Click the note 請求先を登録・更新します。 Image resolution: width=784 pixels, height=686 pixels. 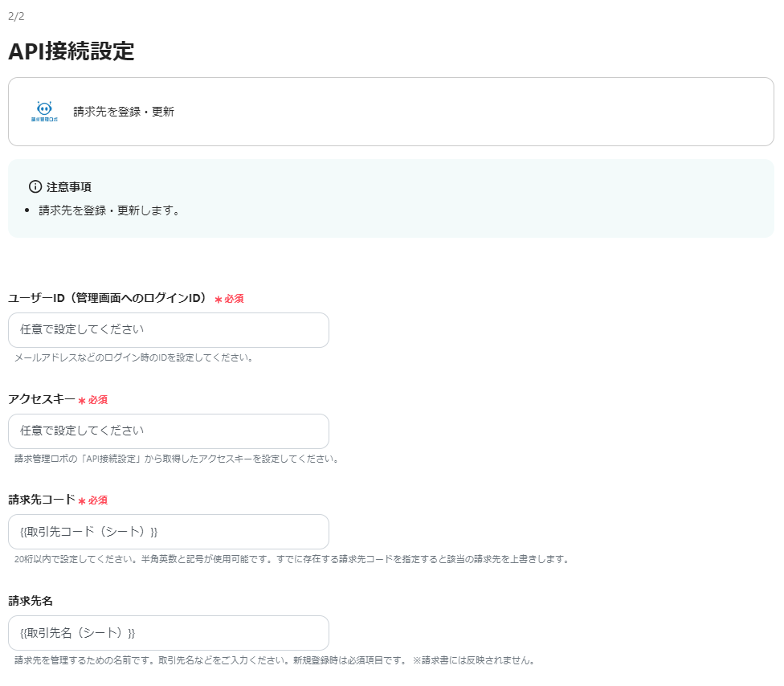point(109,210)
